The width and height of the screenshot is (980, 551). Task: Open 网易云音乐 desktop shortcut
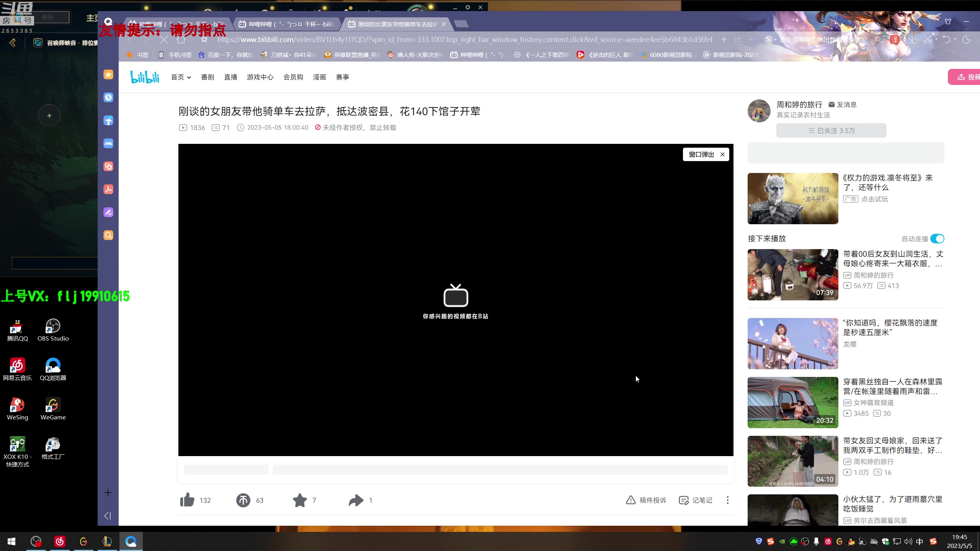17,369
